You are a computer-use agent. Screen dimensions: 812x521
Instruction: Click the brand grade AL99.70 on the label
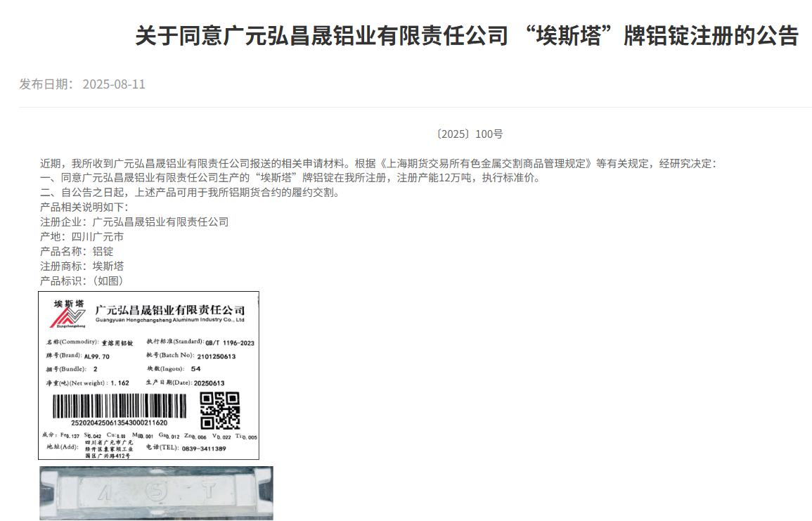(97, 356)
